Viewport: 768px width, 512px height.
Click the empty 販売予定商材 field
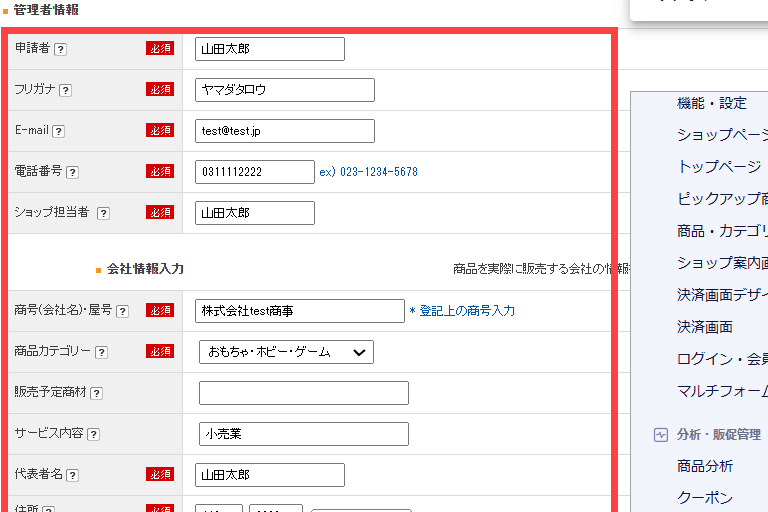pyautogui.click(x=304, y=393)
